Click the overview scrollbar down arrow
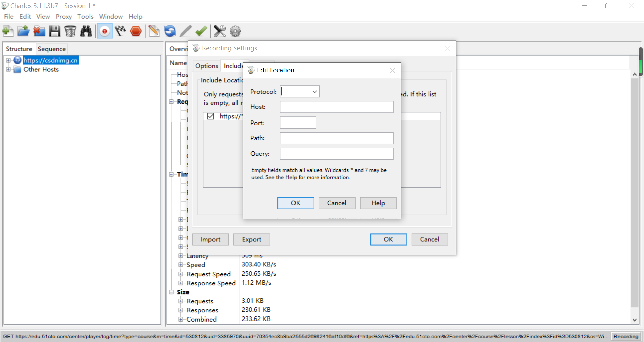644x342 pixels. (634, 320)
